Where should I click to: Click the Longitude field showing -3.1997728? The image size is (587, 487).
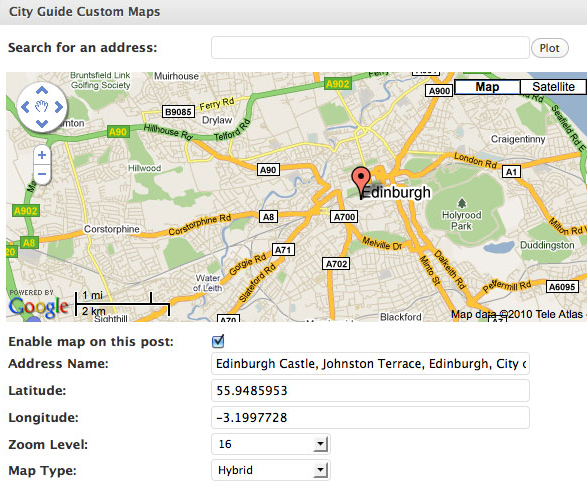click(370, 417)
